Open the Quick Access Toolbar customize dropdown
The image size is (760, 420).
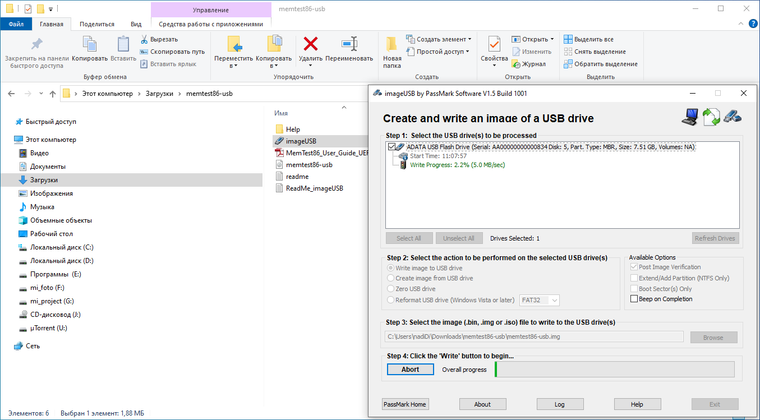50,9
